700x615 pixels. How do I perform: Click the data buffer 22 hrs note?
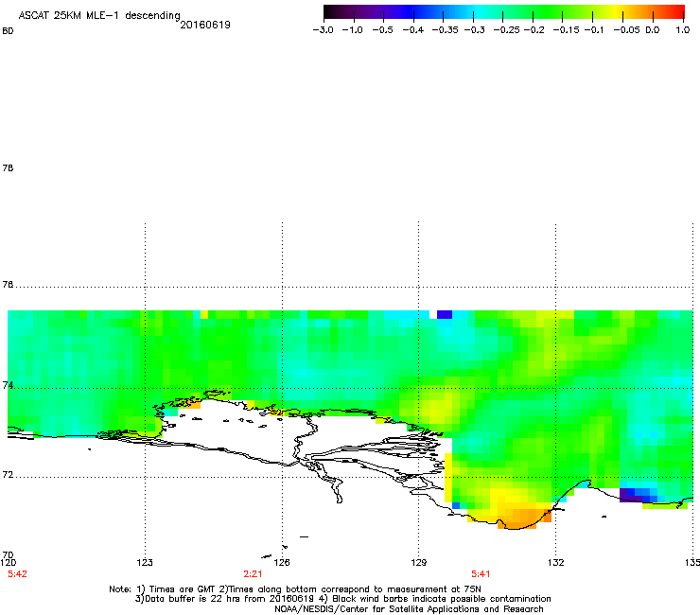point(232,599)
